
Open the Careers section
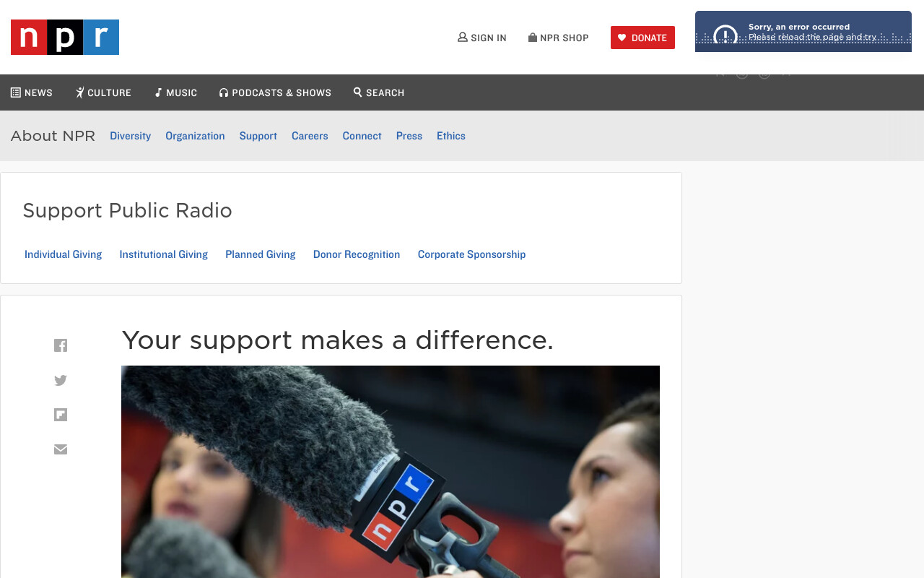click(310, 136)
